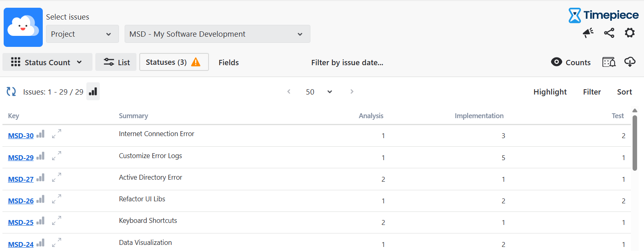644x251 pixels.
Task: Open the Sort options
Action: (624, 92)
